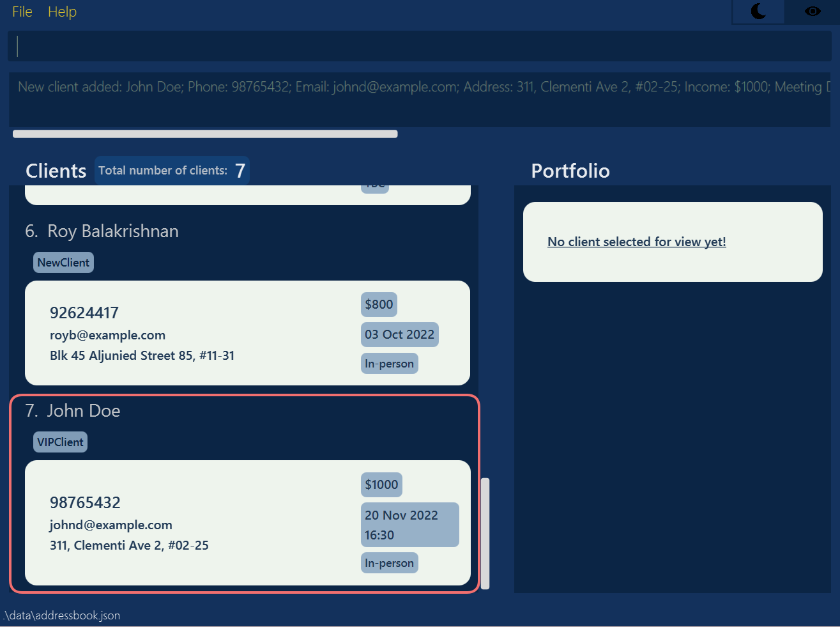Select the Portfolio heading

point(570,171)
